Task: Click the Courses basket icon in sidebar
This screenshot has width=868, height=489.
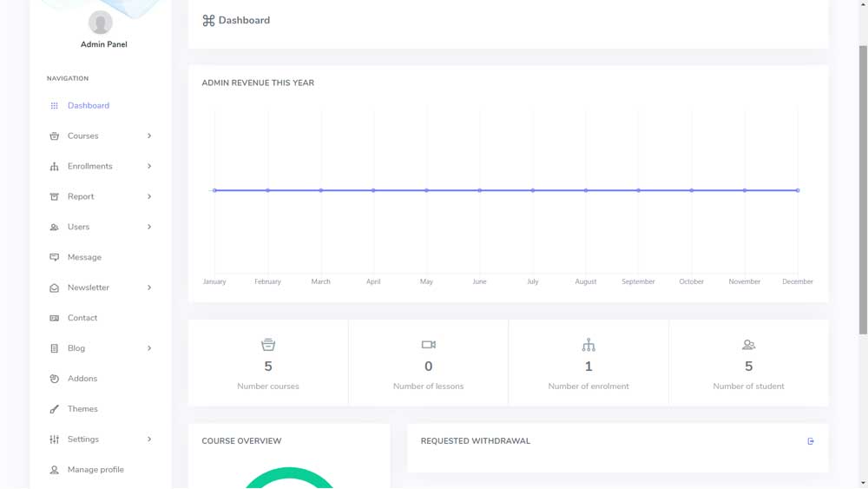Action: point(54,135)
